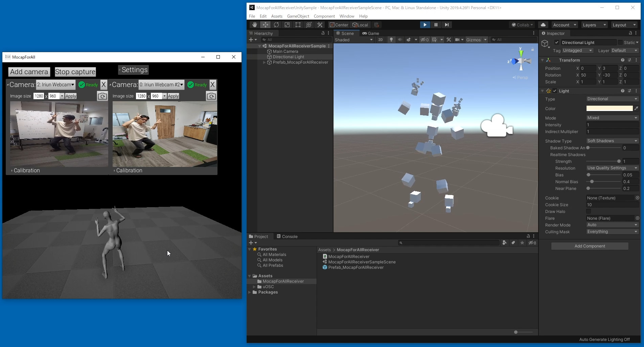Click Pause in Unity playback controls
The image size is (644, 347).
(436, 25)
